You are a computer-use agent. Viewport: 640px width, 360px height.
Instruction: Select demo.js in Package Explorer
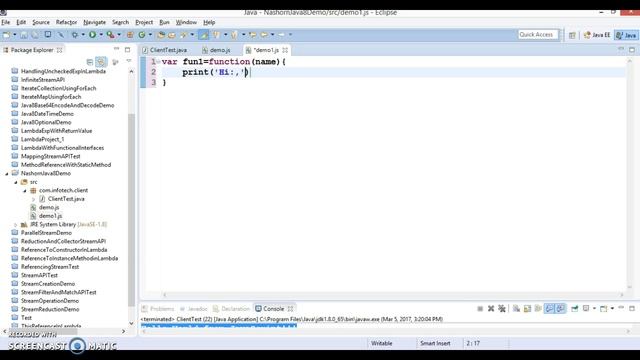pos(49,207)
